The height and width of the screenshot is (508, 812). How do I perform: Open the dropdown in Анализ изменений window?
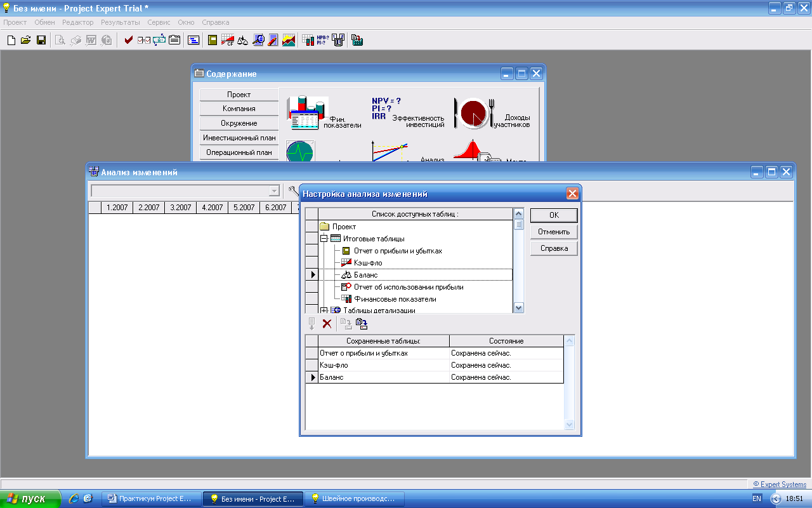(x=274, y=191)
